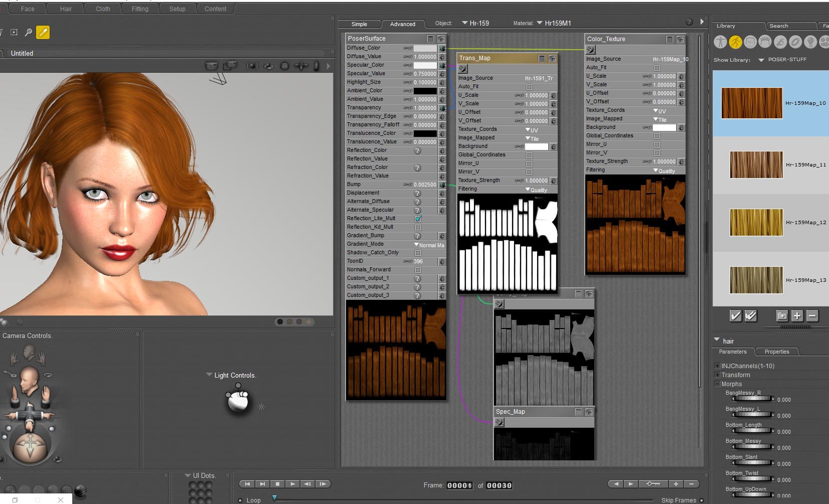Open the Pose category in the library
The image size is (829, 504).
[735, 42]
